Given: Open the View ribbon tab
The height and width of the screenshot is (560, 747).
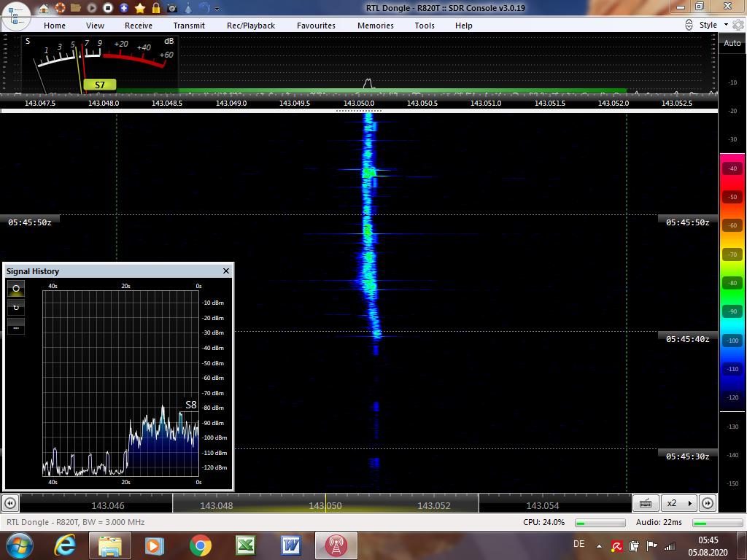Looking at the screenshot, I should click(95, 26).
